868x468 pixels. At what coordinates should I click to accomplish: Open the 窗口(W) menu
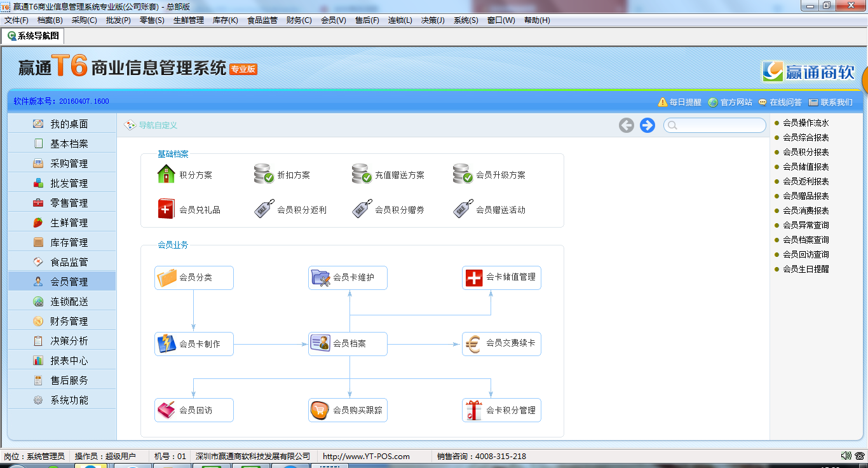(501, 20)
